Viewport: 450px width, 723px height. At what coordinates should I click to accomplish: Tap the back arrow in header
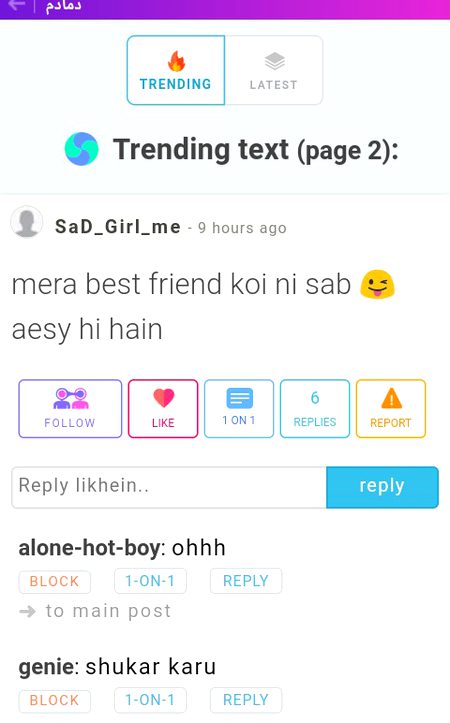point(16,6)
